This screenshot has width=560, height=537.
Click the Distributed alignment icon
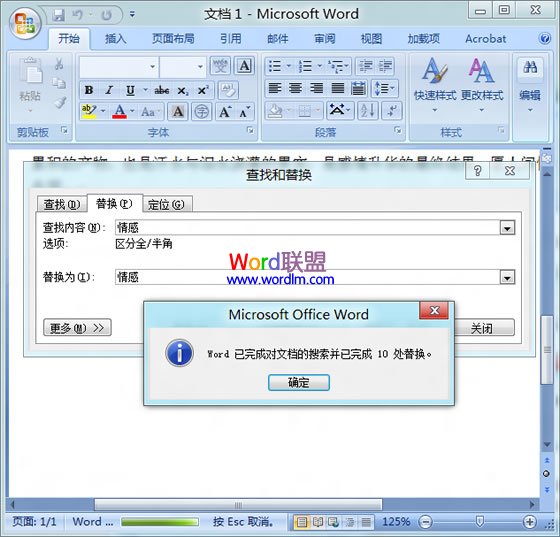pos(358,88)
